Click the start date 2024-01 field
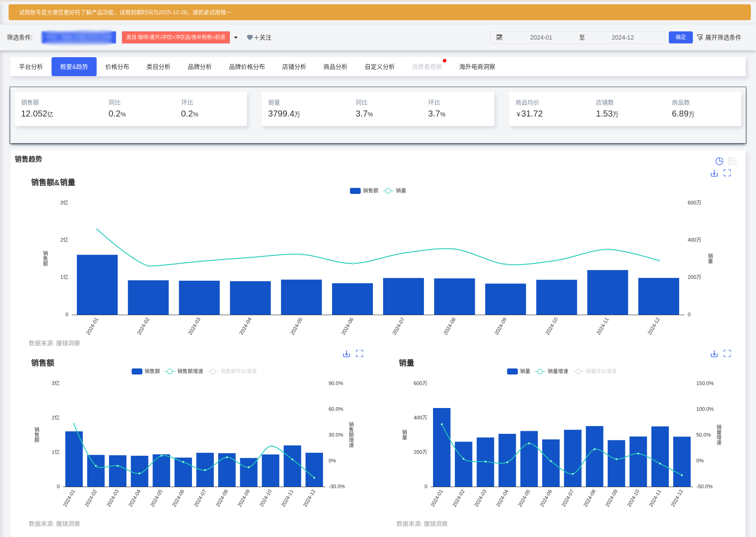The image size is (756, 537). point(541,37)
